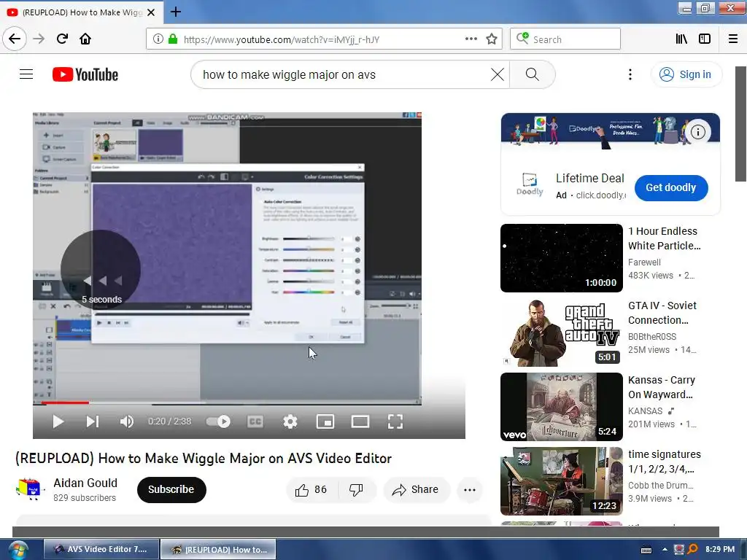The image size is (747, 560).
Task: Click the taskbar clock 8:29 PM
Action: 720,549
